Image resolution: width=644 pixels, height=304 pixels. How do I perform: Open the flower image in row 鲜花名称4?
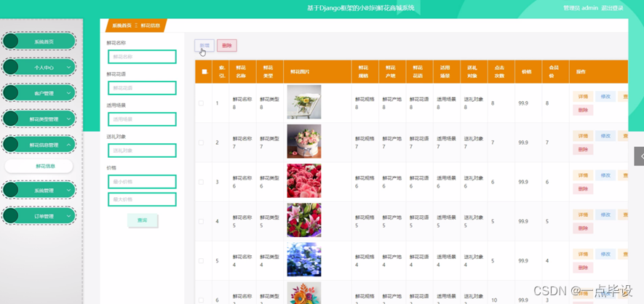click(304, 260)
